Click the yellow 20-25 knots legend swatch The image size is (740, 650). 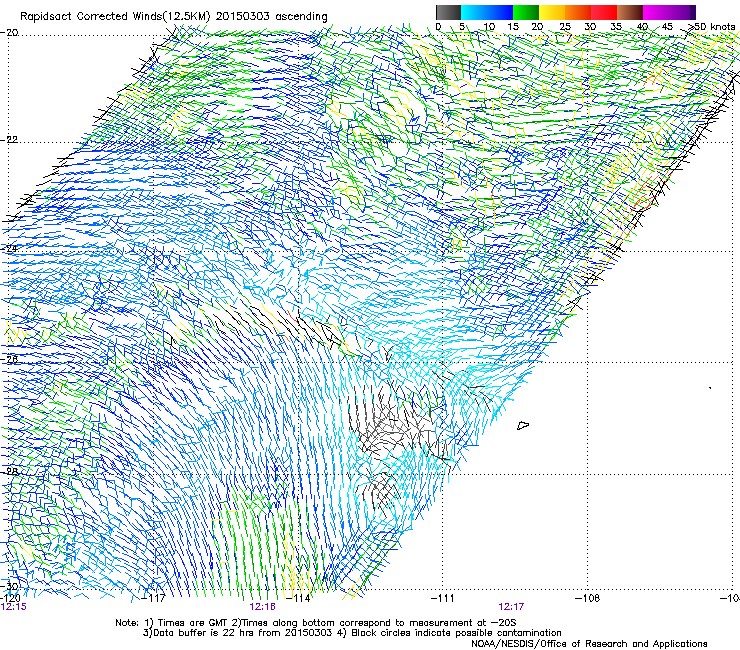[552, 12]
